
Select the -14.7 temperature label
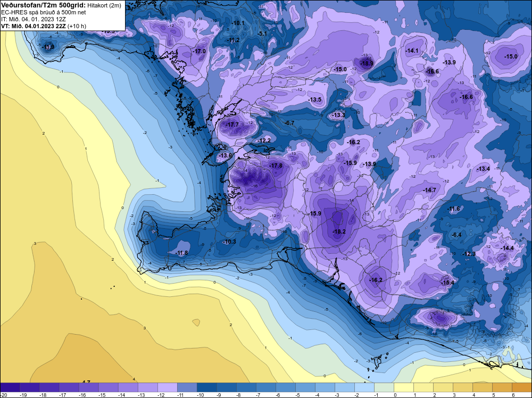tap(429, 190)
